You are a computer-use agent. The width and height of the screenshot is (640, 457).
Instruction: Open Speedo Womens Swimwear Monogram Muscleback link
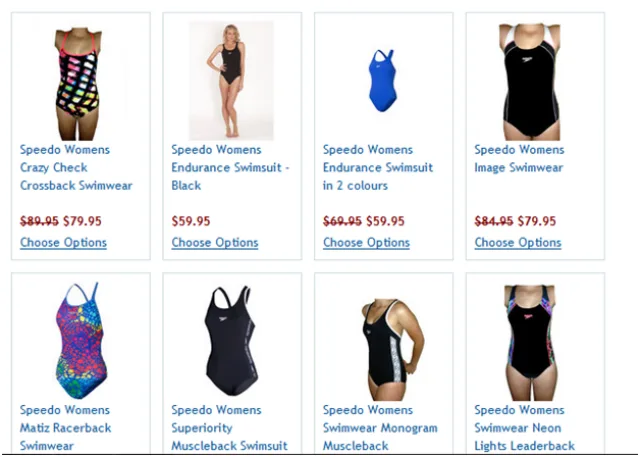pos(380,428)
